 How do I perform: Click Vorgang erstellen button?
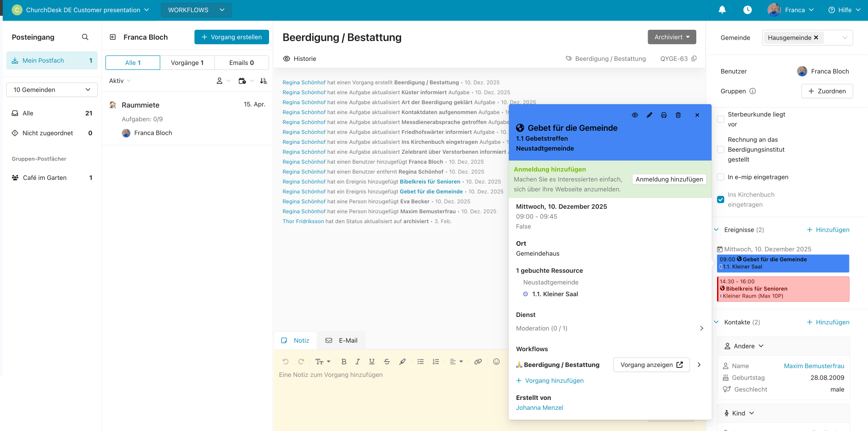pyautogui.click(x=232, y=37)
